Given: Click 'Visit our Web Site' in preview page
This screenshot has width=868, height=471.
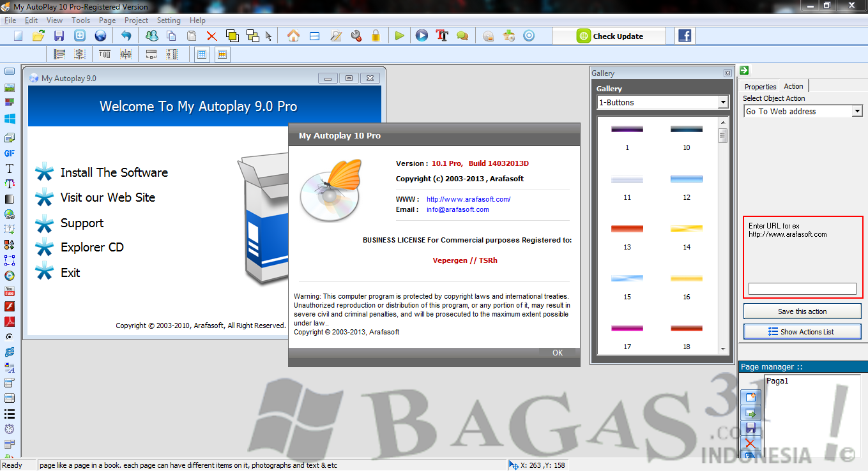Looking at the screenshot, I should pyautogui.click(x=108, y=197).
